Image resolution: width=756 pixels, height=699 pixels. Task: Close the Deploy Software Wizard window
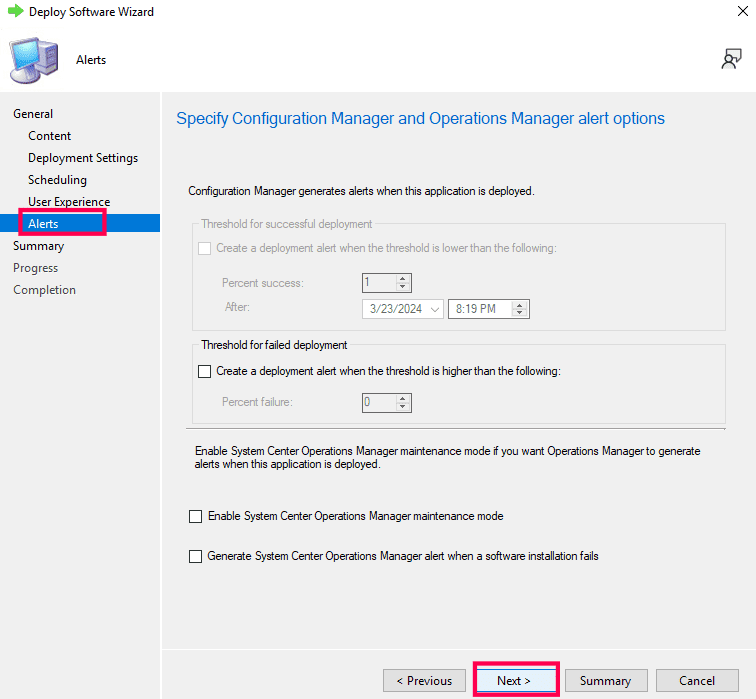coord(742,11)
